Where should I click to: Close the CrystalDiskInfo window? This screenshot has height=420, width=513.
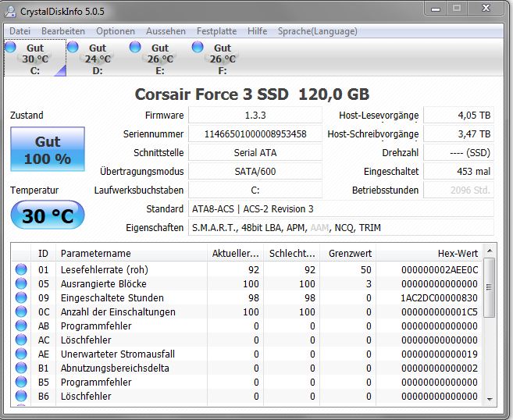[486, 9]
